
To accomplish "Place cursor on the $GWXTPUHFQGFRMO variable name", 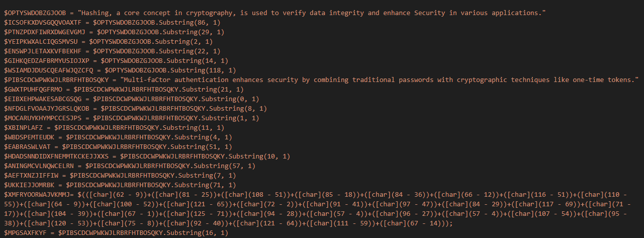I will 32,90.
